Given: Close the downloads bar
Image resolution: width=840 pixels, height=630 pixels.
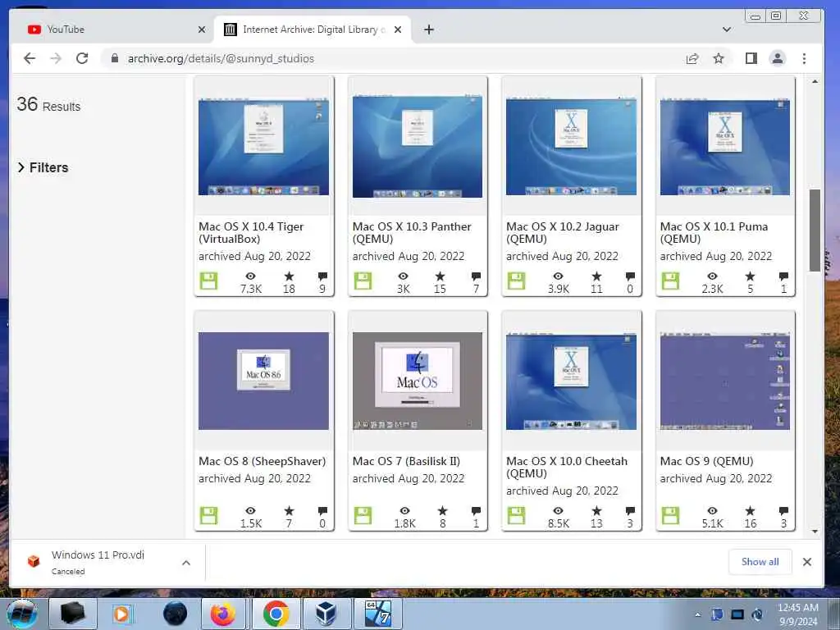Looking at the screenshot, I should coord(807,562).
